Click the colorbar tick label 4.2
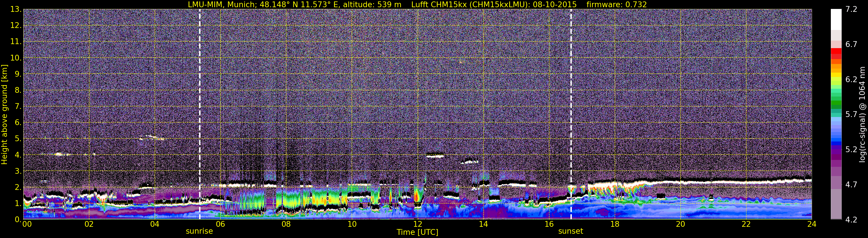Image resolution: width=868 pixels, height=238 pixels. [851, 220]
